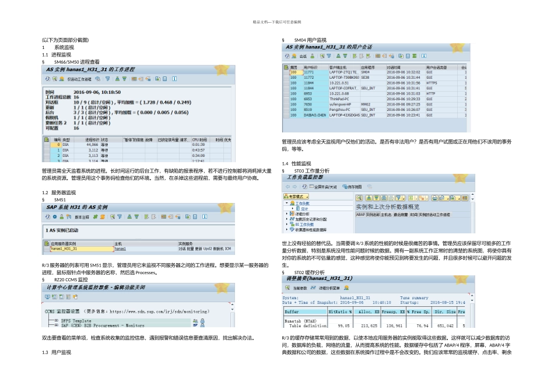This screenshot has width=554, height=392.
Task: Click back arrow in ST03 workload monitor toolbar
Action: tap(287, 186)
